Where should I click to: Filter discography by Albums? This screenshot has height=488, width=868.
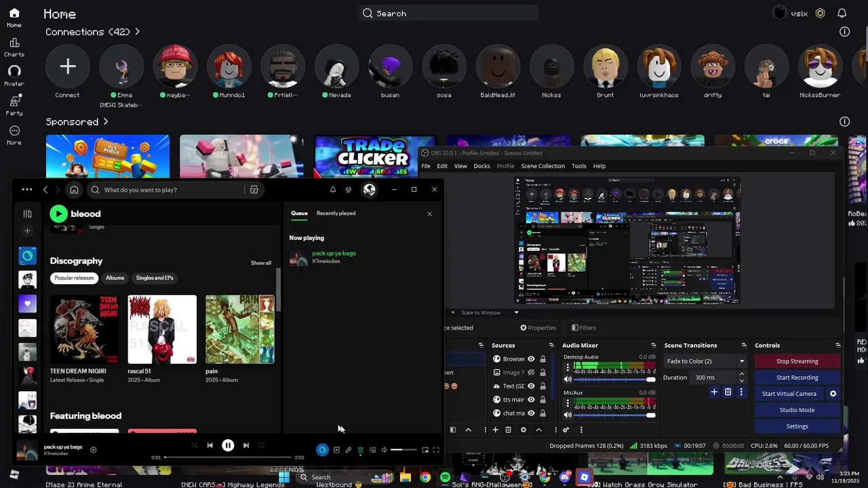point(115,278)
